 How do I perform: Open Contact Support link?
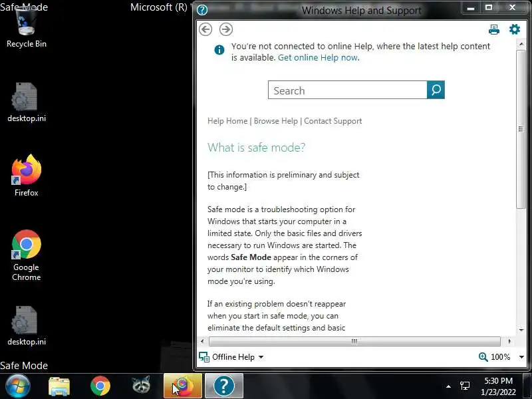tap(333, 121)
